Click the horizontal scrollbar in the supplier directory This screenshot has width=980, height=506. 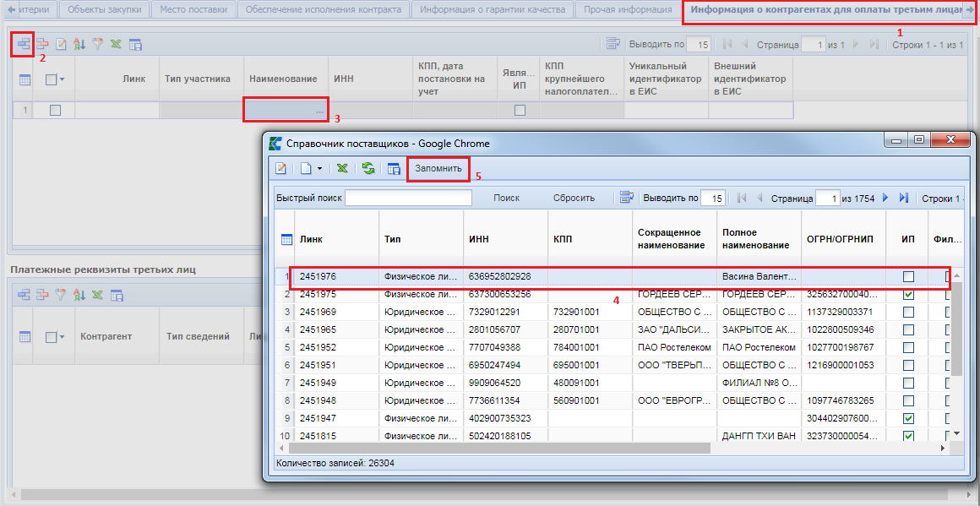click(x=500, y=449)
